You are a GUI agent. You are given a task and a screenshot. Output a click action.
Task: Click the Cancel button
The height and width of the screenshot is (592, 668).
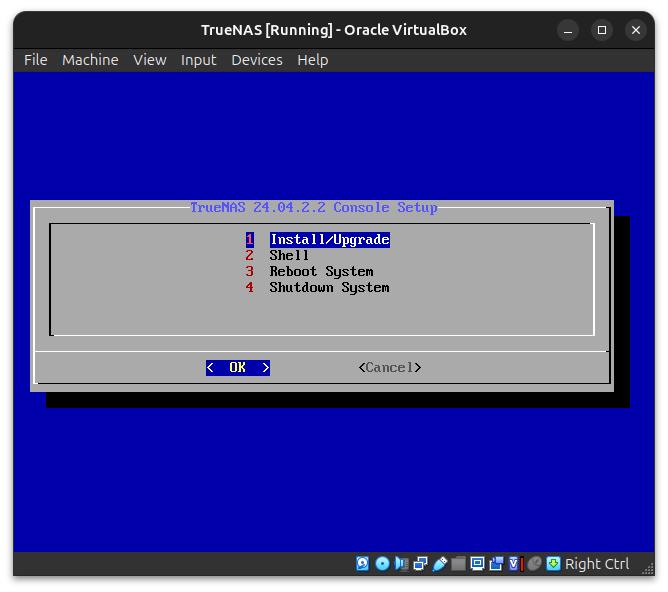click(x=390, y=368)
